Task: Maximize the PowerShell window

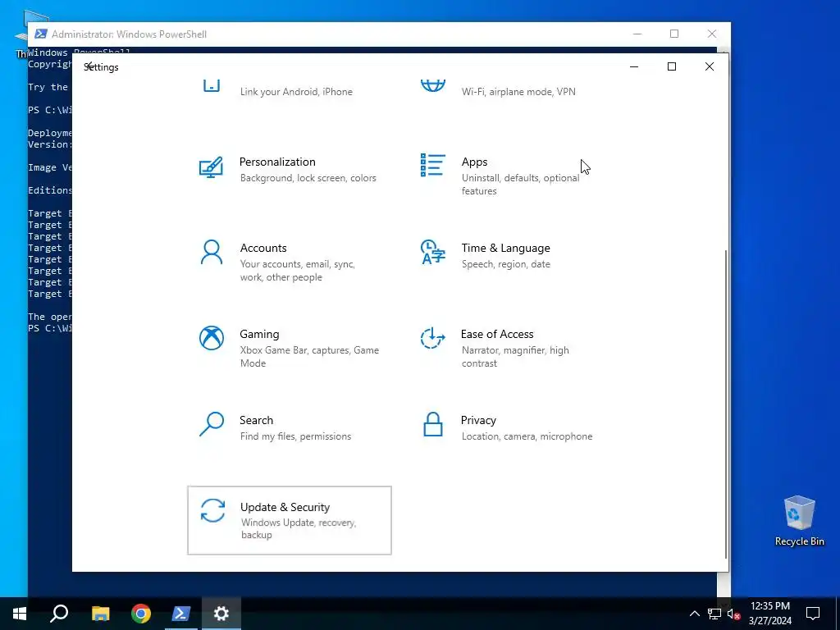Action: [674, 34]
